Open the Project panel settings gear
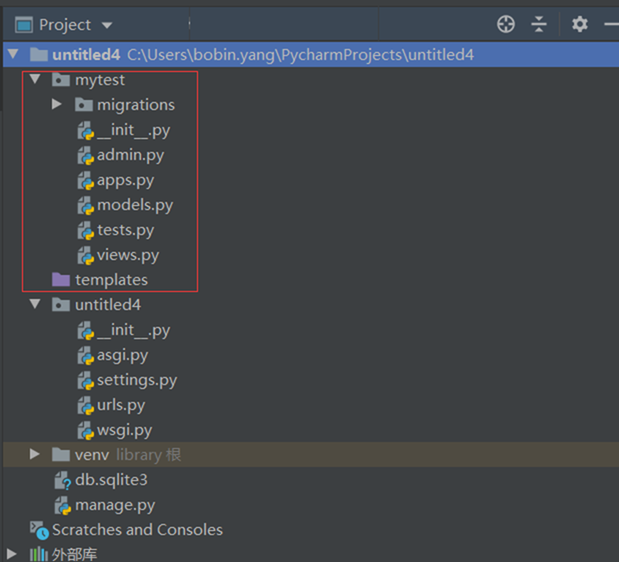 [579, 24]
